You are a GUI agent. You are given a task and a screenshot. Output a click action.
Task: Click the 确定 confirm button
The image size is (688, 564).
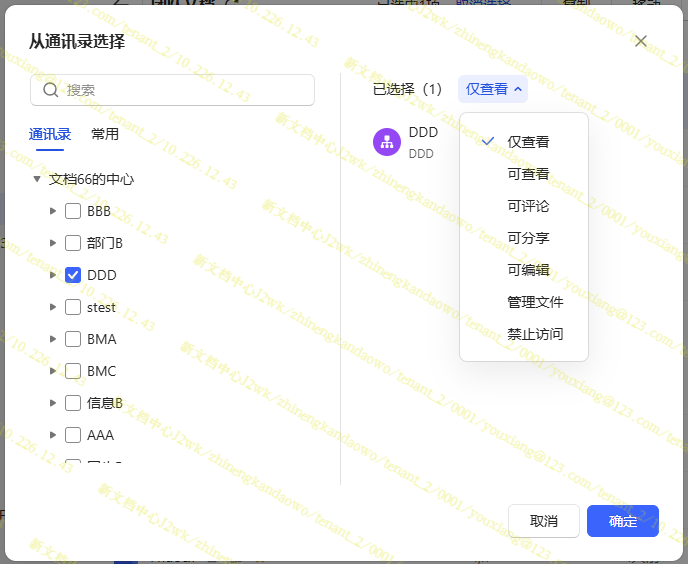(x=622, y=521)
